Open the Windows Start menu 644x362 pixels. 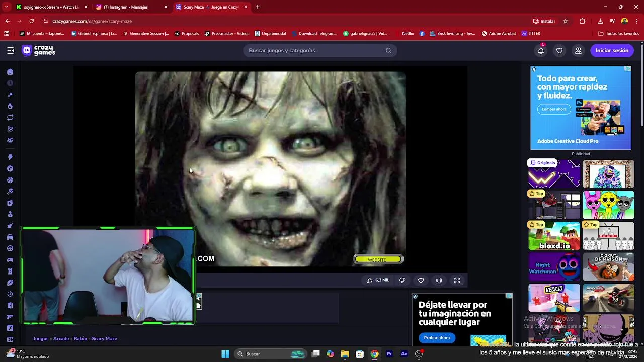click(x=225, y=354)
